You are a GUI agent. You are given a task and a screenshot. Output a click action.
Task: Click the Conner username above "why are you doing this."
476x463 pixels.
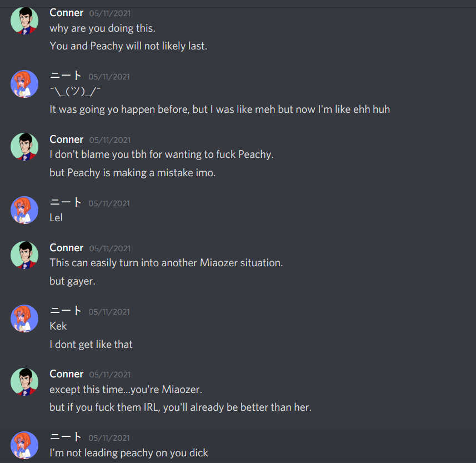pos(66,13)
